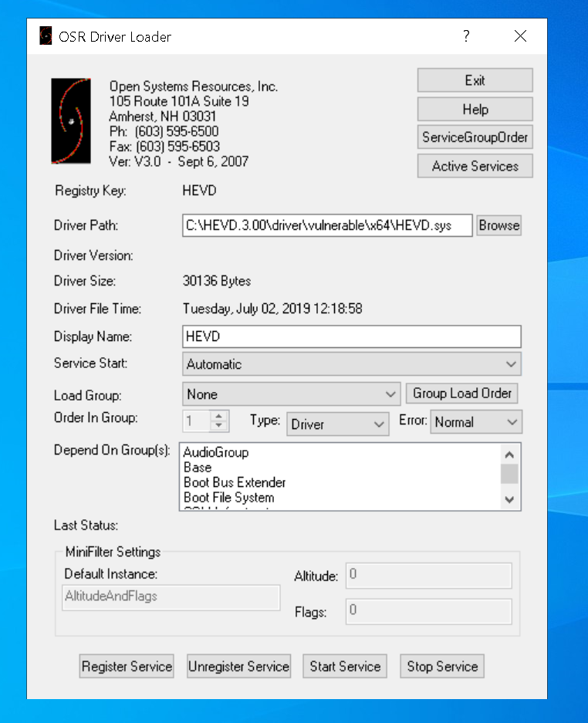Open the Service Start dropdown set to Automatic
588x723 pixels.
pyautogui.click(x=352, y=364)
